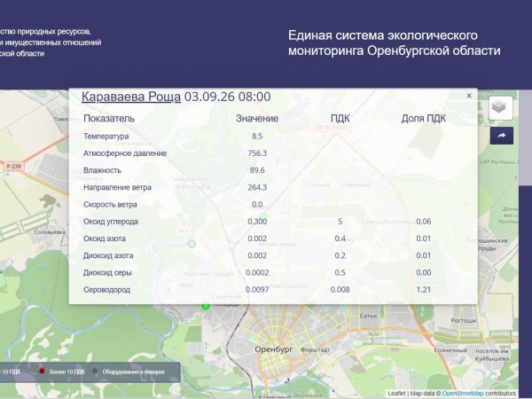Screen dimensions: 532x399
Task: Click the share arrow button
Action: click(x=502, y=136)
